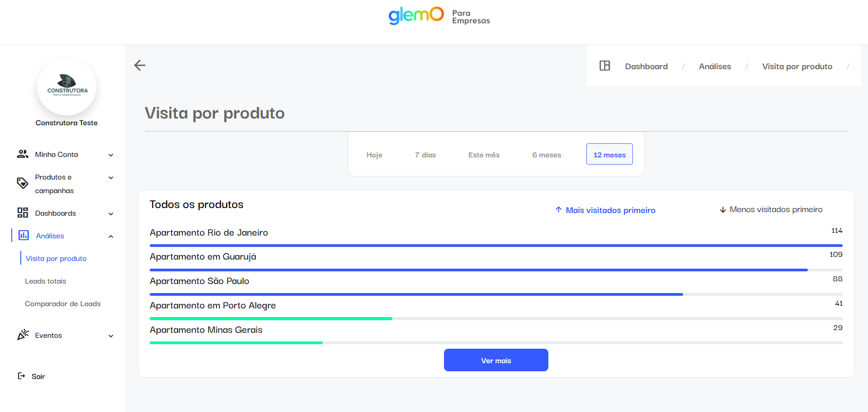Expand the Dashboards menu chevron
This screenshot has width=868, height=412.
point(111,214)
